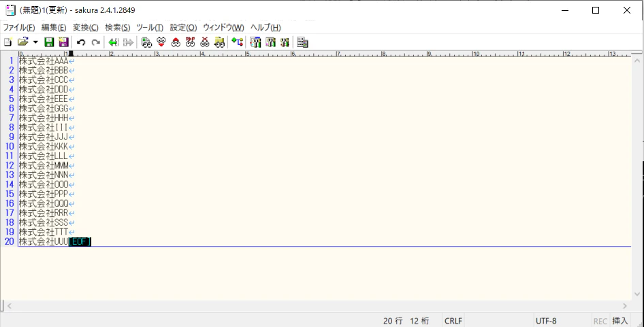Click horizontal scrollbar left arrow
Screen dimensions: 644x327
(x=10, y=306)
